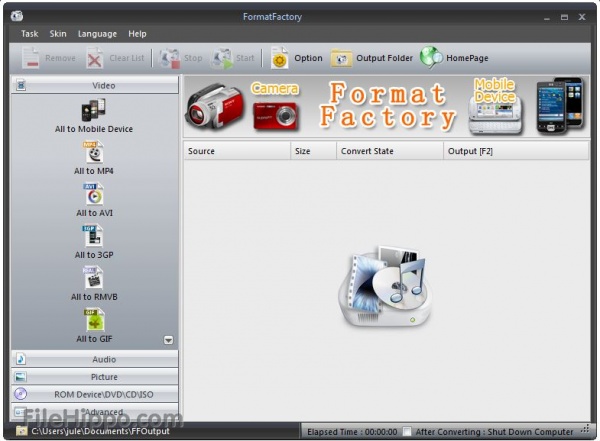The height and width of the screenshot is (441, 600).
Task: Select the All to RMVB icon
Action: click(93, 278)
